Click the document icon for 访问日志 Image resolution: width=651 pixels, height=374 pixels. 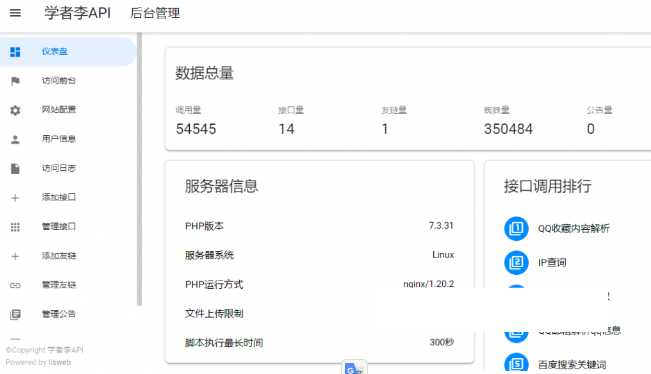tap(15, 169)
